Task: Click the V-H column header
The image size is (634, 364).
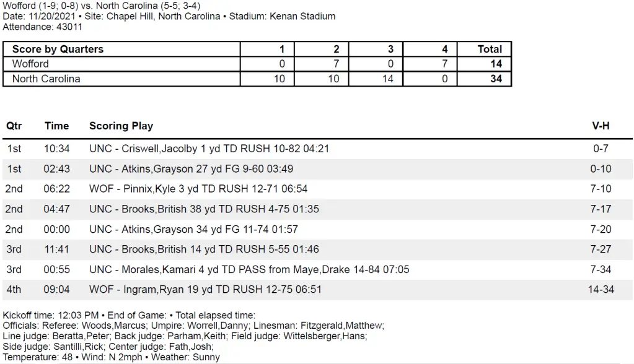Action: (x=601, y=126)
